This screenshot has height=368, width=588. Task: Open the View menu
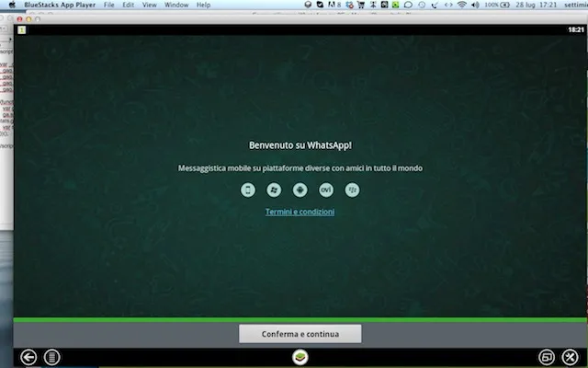[x=149, y=5]
